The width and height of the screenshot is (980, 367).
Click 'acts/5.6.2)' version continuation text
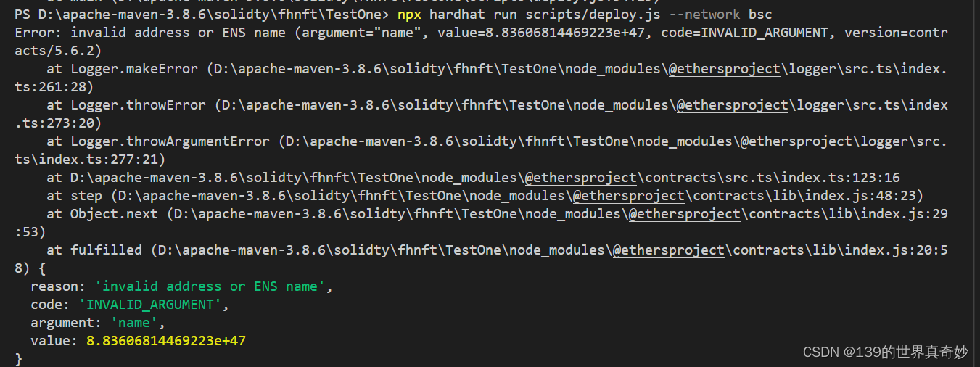click(x=58, y=51)
